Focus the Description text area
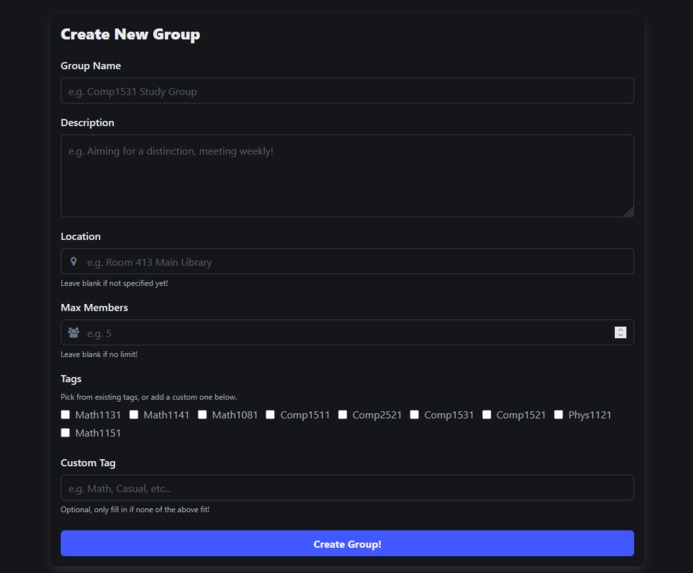The image size is (693, 573). [347, 176]
